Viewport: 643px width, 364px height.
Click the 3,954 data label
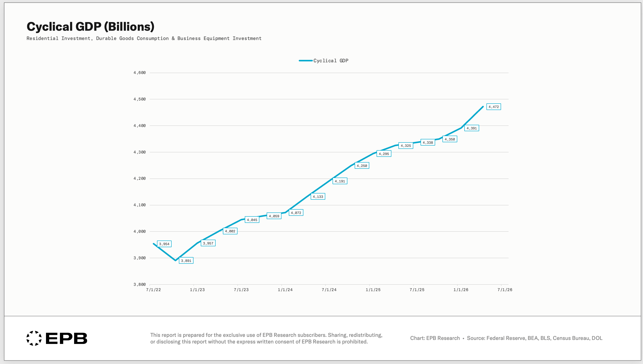point(164,244)
